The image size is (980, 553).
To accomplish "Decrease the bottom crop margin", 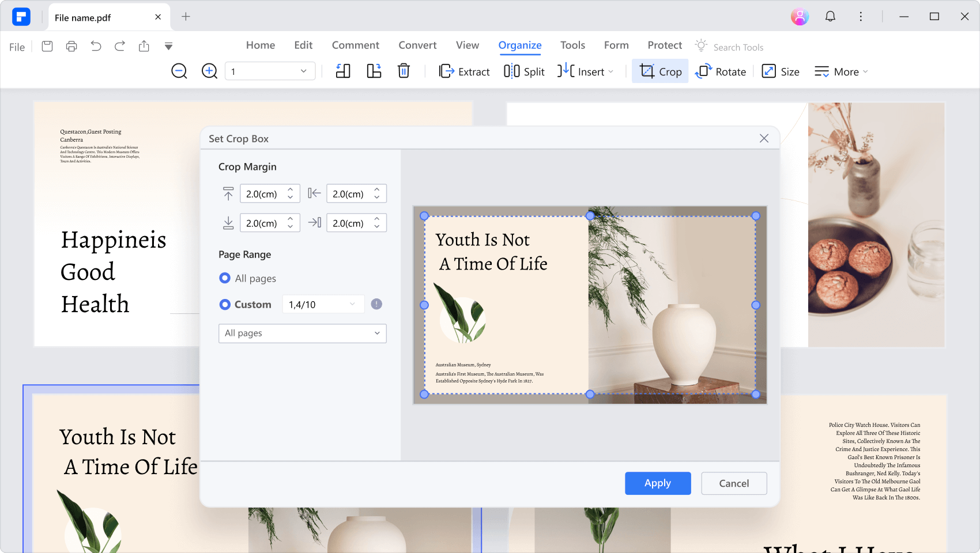I will coord(291,227).
